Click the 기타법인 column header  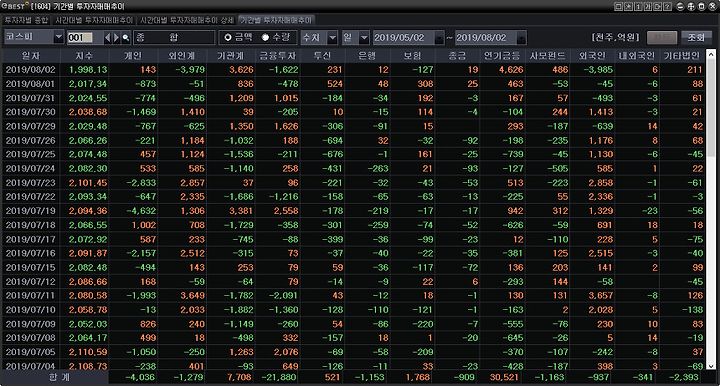click(682, 56)
